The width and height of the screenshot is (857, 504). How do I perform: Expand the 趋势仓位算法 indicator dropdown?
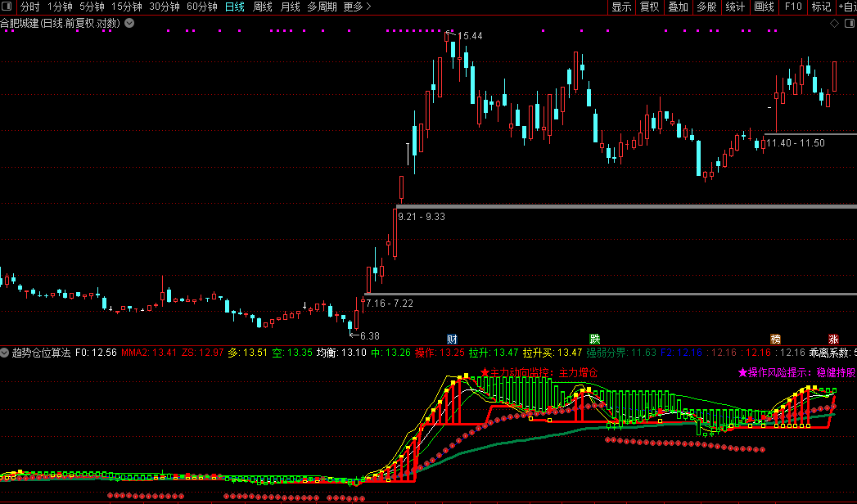(4, 353)
